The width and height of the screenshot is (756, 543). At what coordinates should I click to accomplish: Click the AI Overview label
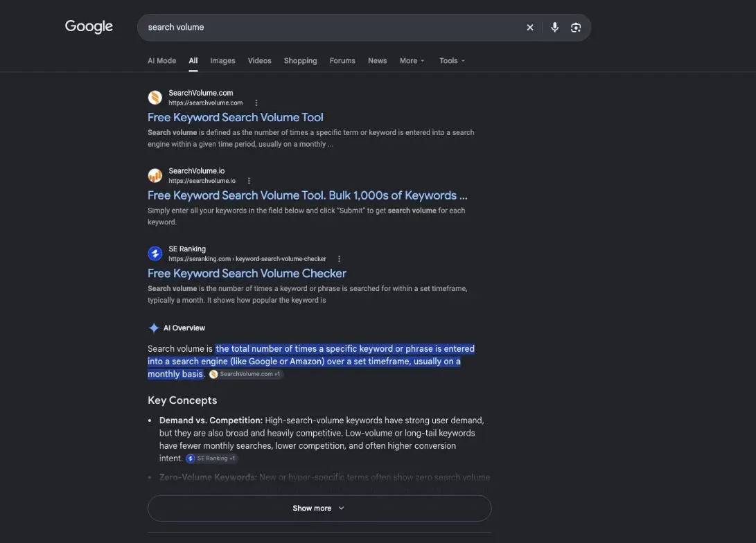point(184,328)
